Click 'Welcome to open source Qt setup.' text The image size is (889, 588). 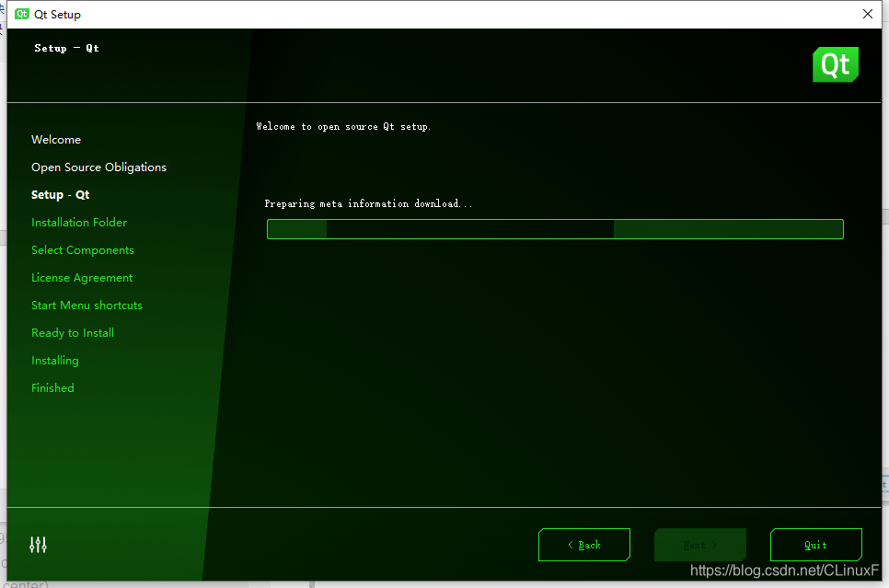(x=343, y=126)
